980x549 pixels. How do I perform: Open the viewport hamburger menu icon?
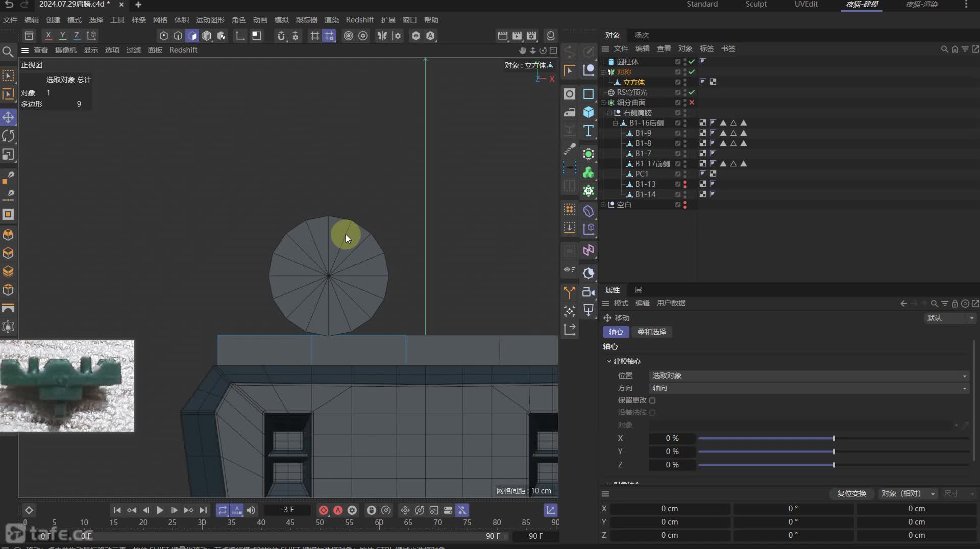24,50
